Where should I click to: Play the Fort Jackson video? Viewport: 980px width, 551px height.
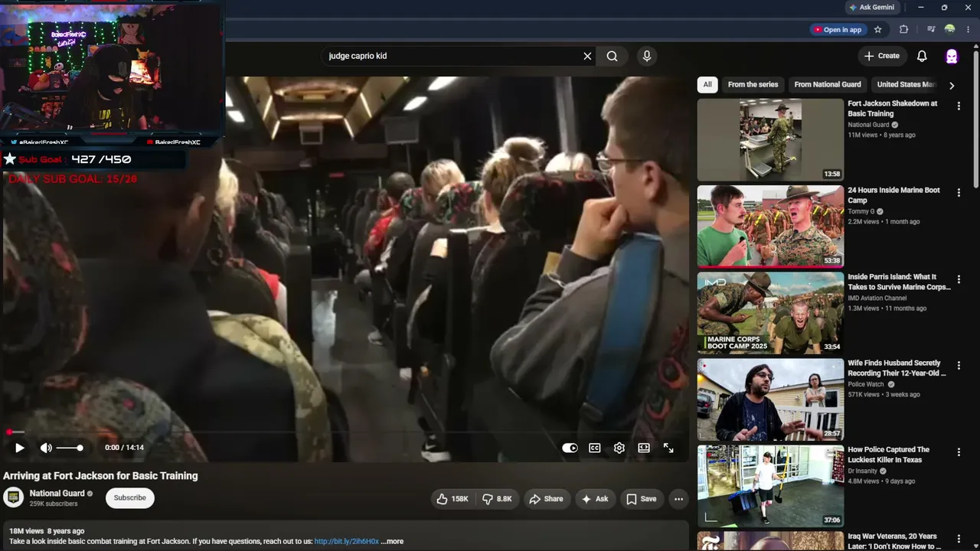point(20,448)
